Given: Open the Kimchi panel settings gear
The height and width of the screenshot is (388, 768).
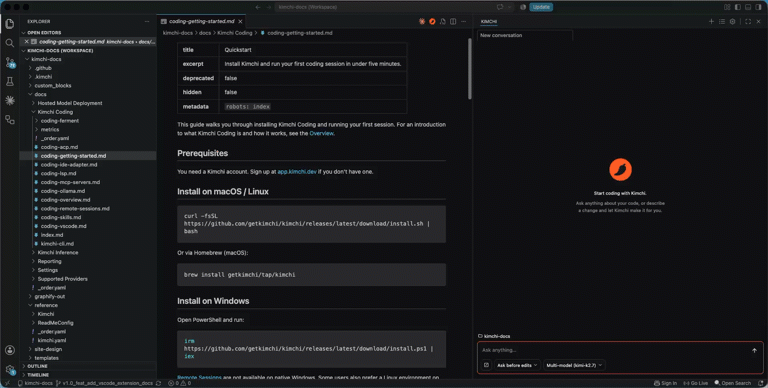Looking at the screenshot, I should (732, 22).
